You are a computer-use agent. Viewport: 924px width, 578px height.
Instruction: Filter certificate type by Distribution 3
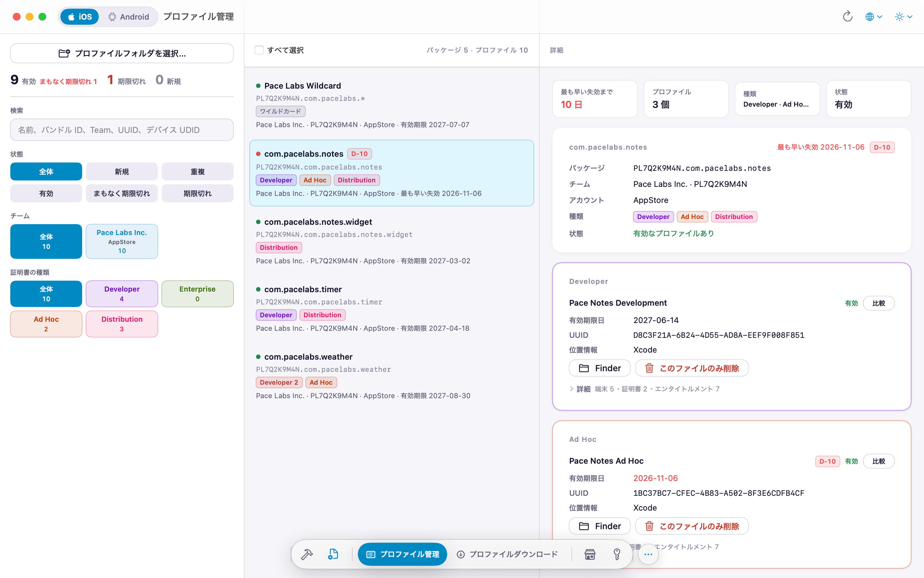point(122,324)
